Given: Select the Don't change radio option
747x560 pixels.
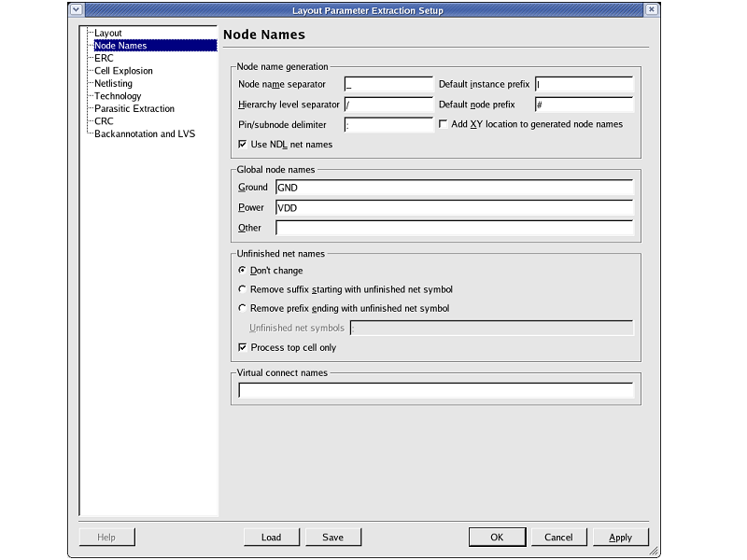Looking at the screenshot, I should click(243, 271).
